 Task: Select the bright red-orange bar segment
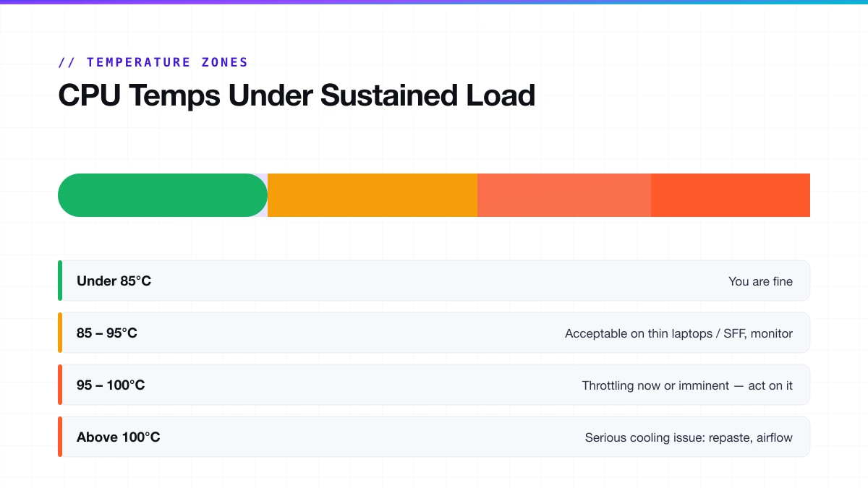coord(731,195)
